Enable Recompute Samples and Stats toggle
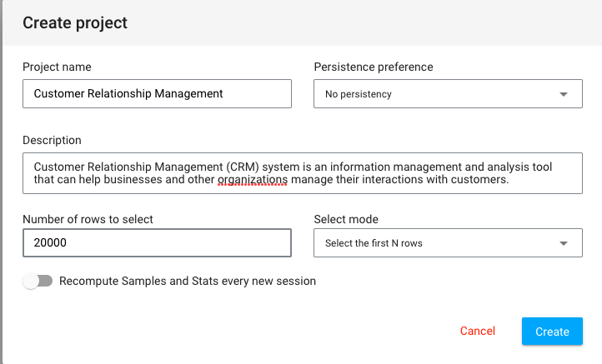 coord(38,282)
